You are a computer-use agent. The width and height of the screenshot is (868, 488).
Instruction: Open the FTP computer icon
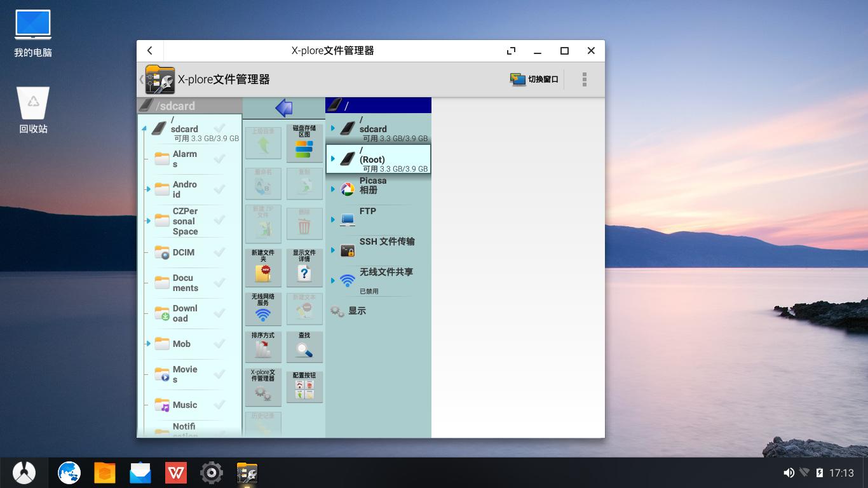pyautogui.click(x=348, y=220)
